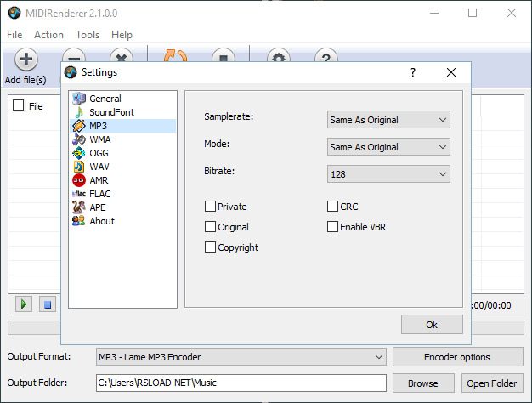Screen dimensions: 532x403
Task: Select the FLAC settings category
Action: point(123,194)
